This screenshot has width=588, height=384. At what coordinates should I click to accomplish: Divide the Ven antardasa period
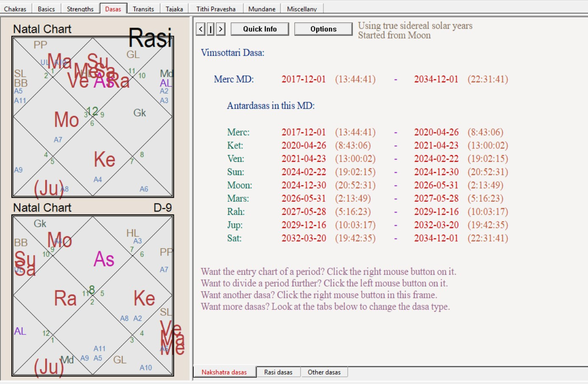click(235, 159)
